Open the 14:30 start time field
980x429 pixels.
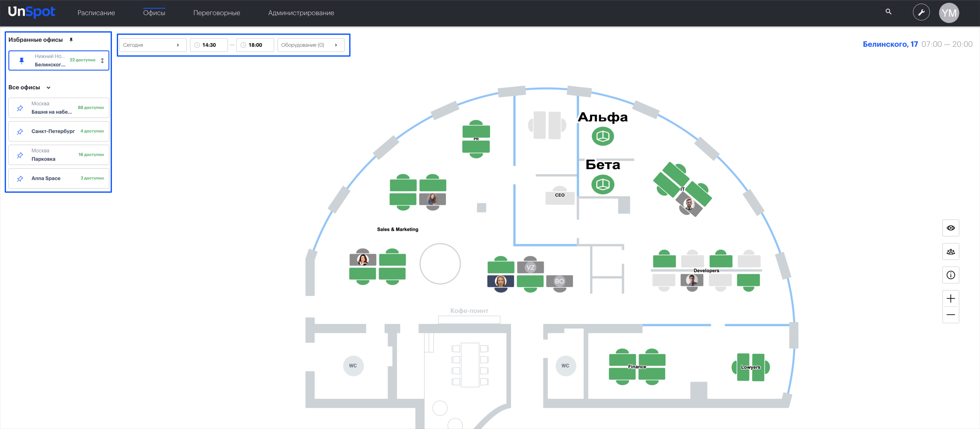coord(209,45)
